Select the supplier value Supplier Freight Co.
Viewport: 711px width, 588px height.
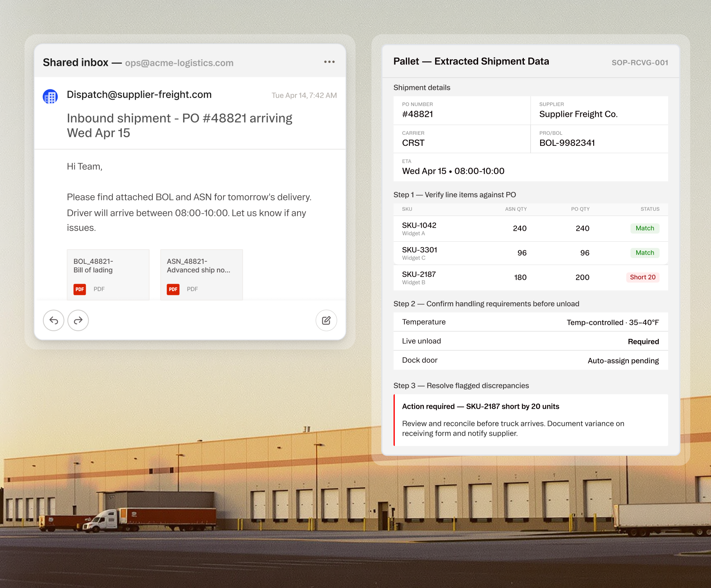coord(578,114)
